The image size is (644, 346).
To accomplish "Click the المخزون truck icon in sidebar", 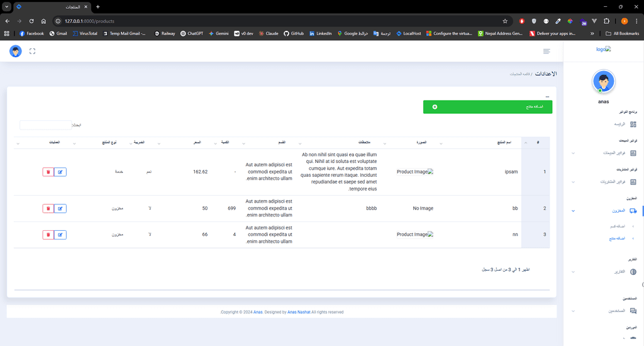I will click(633, 211).
